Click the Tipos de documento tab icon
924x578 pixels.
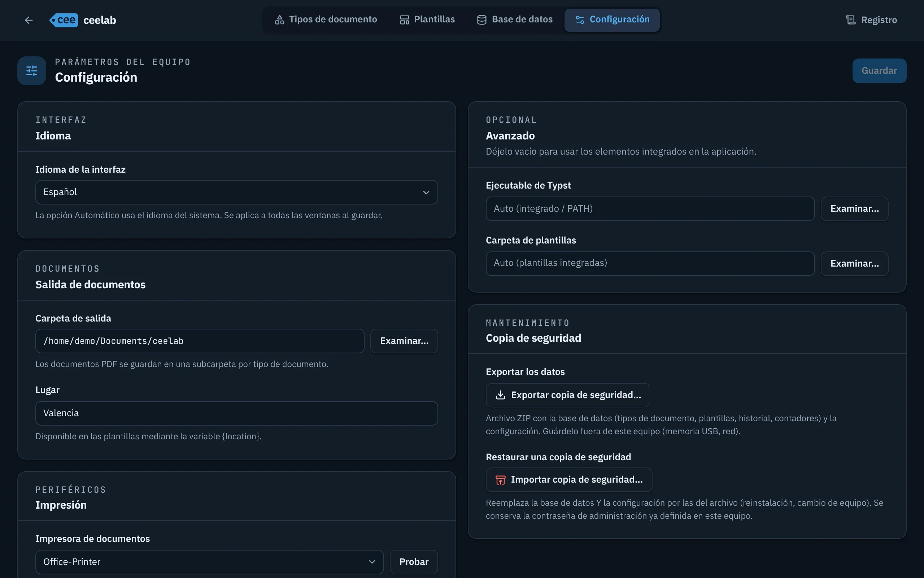[x=279, y=20]
